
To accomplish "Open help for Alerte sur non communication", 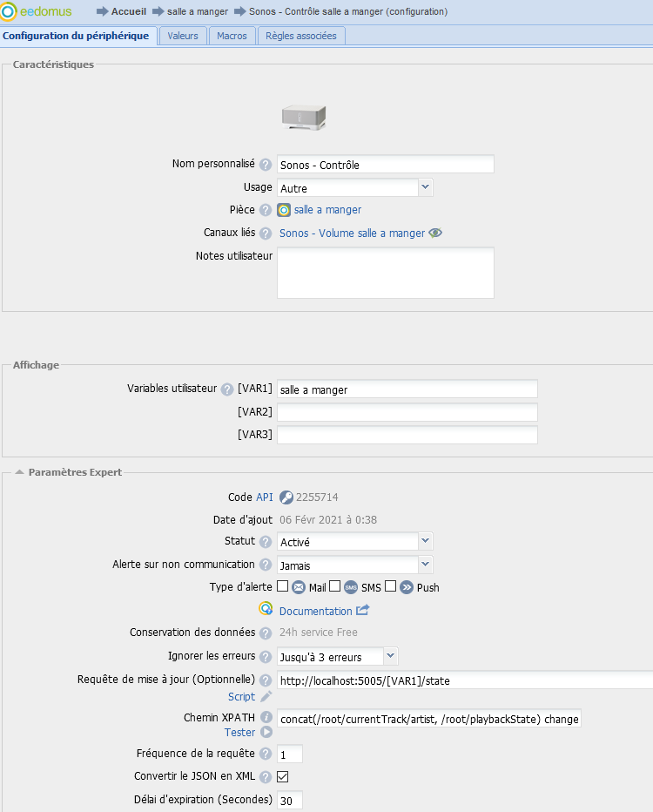I will [x=266, y=565].
